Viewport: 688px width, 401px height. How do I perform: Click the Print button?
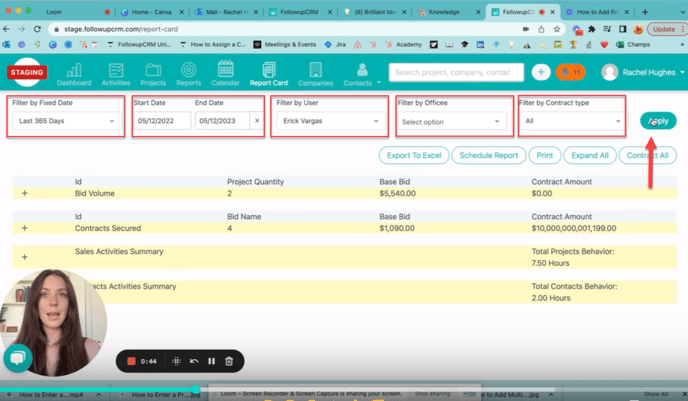545,155
